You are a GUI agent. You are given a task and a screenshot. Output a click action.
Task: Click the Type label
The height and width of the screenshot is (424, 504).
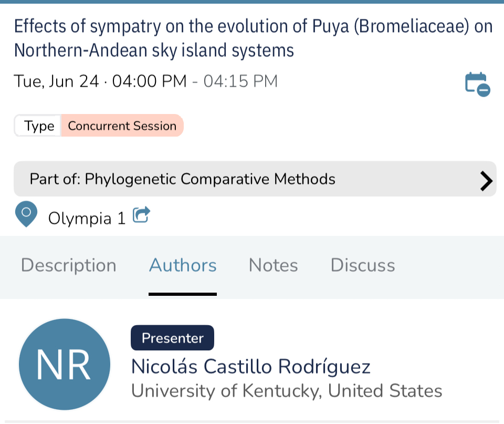pyautogui.click(x=39, y=126)
